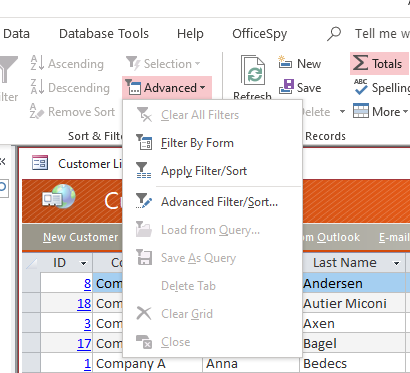Image resolution: width=410 pixels, height=373 pixels.
Task: Open customer ID 17 link
Action: click(84, 343)
